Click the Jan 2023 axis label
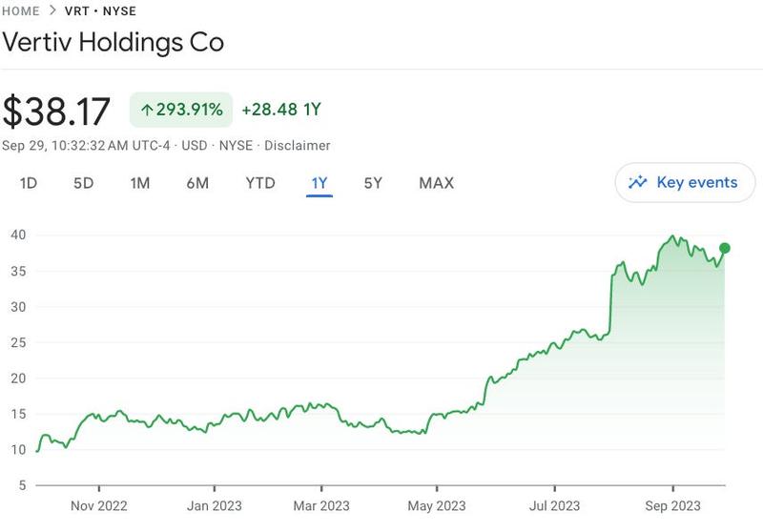 (214, 505)
